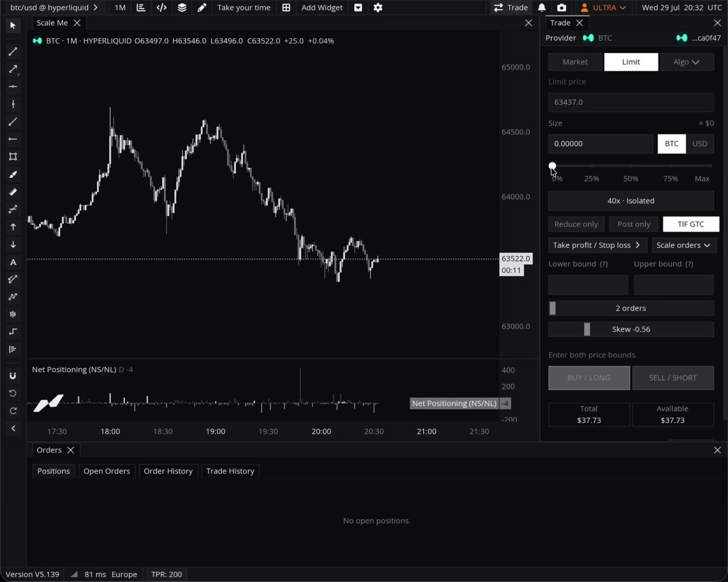Click the Add Widget button
The width and height of the screenshot is (728, 582).
322,7
